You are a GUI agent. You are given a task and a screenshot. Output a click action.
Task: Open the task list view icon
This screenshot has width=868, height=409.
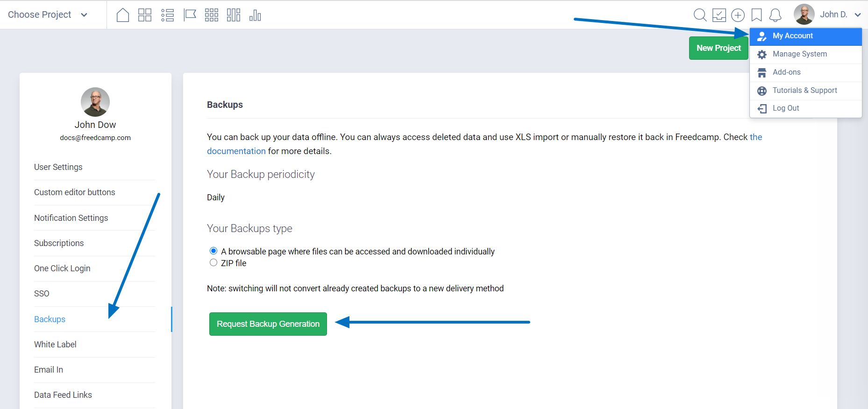(x=167, y=15)
